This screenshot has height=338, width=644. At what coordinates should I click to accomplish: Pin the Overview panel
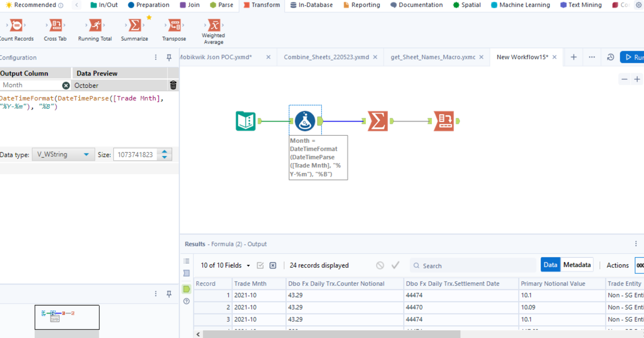pyautogui.click(x=169, y=294)
